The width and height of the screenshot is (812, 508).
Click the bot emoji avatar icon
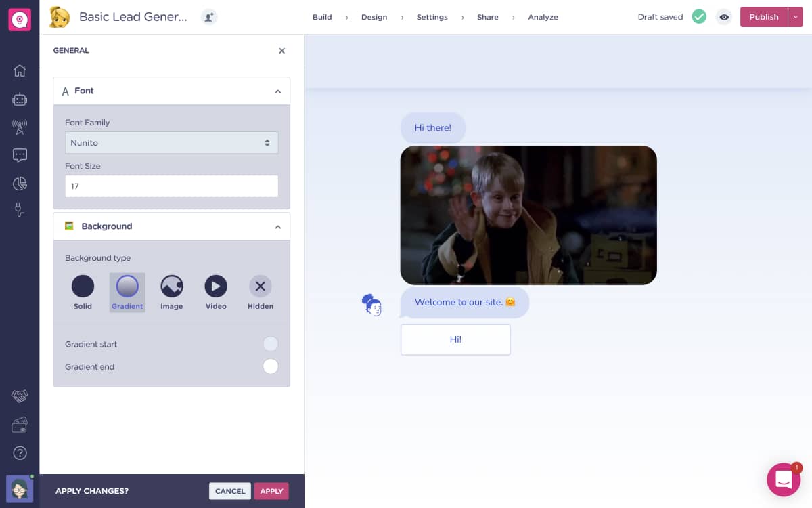point(60,17)
